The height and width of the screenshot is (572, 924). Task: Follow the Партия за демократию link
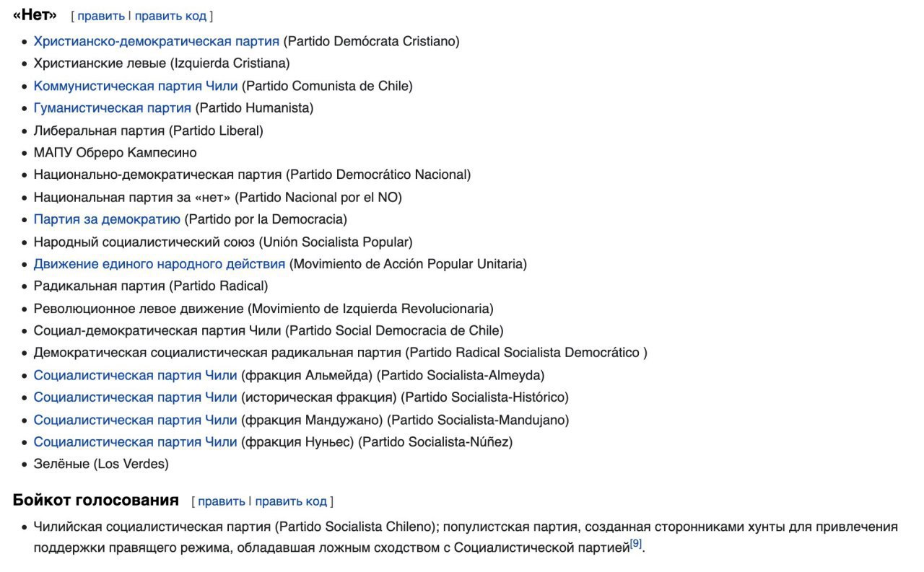coord(107,219)
